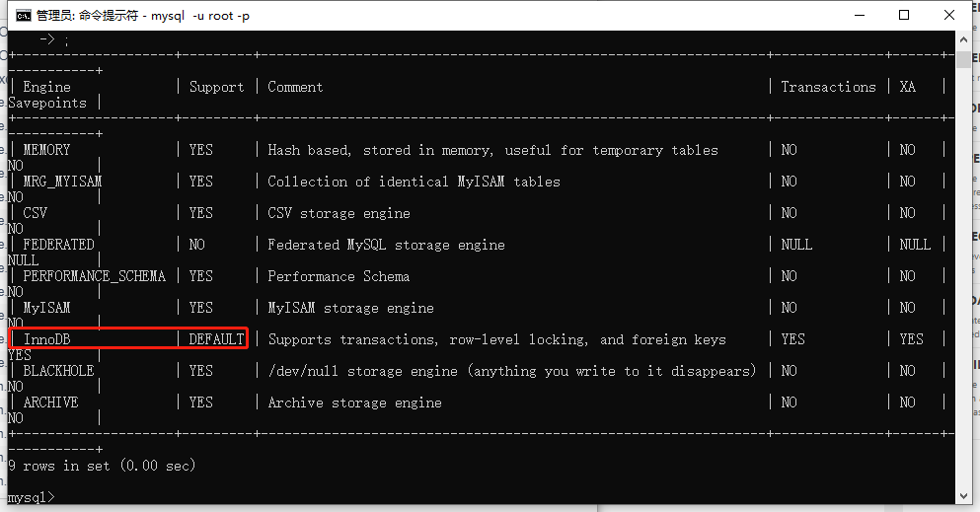Click the scrollbar down arrow
980x512 pixels.
click(x=963, y=496)
